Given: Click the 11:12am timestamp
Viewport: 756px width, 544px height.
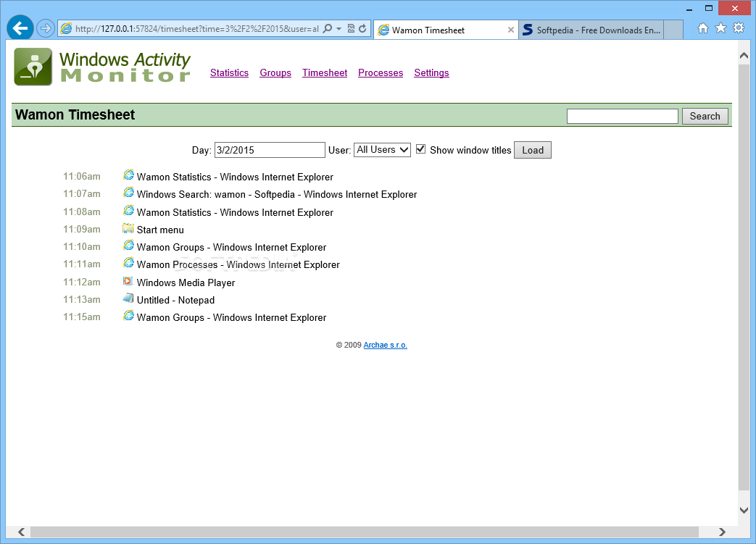Looking at the screenshot, I should click(x=82, y=283).
